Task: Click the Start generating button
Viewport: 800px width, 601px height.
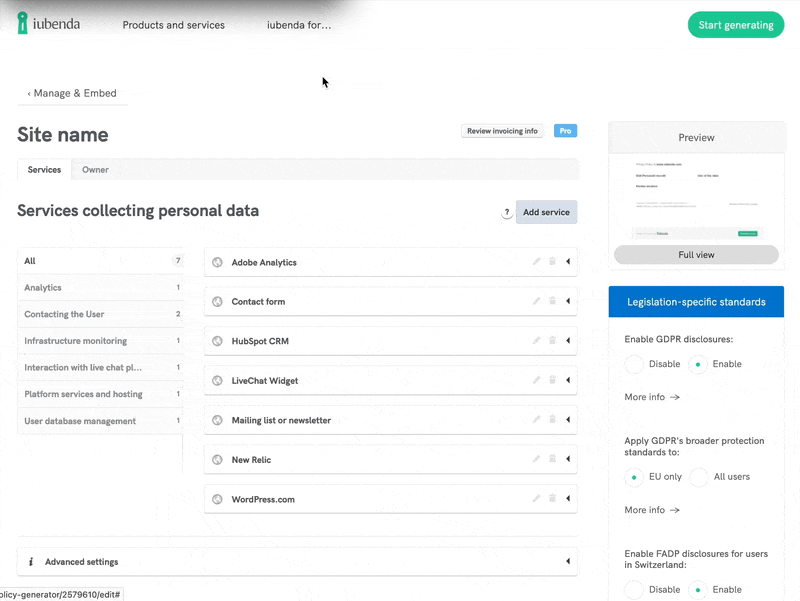Action: 736,25
